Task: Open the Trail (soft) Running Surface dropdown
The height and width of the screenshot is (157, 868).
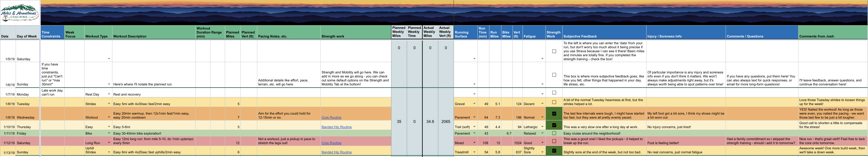Action: pyautogui.click(x=474, y=127)
